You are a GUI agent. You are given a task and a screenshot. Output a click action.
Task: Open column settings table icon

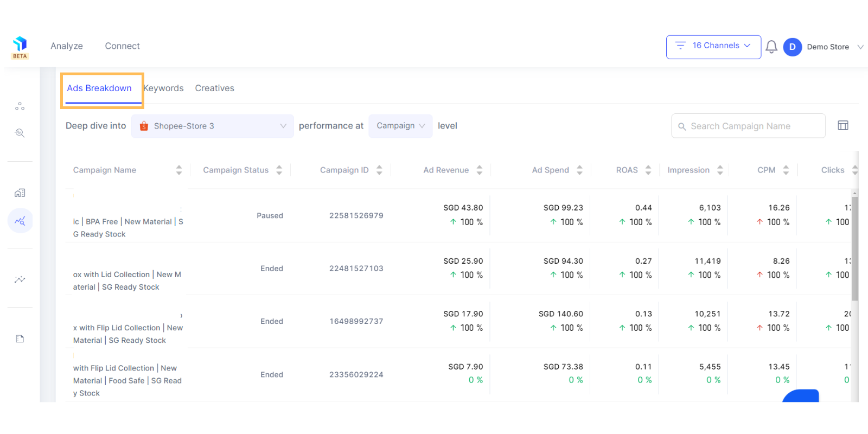tap(843, 126)
